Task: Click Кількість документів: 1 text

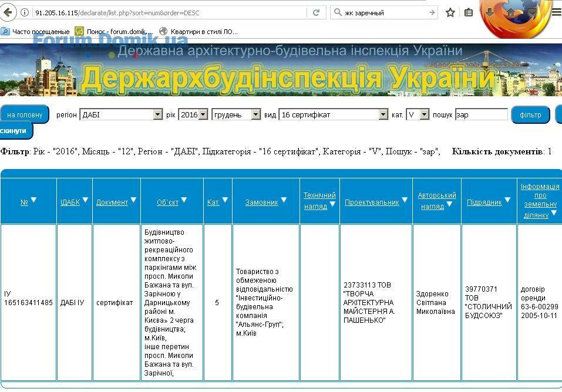Action: (502, 151)
